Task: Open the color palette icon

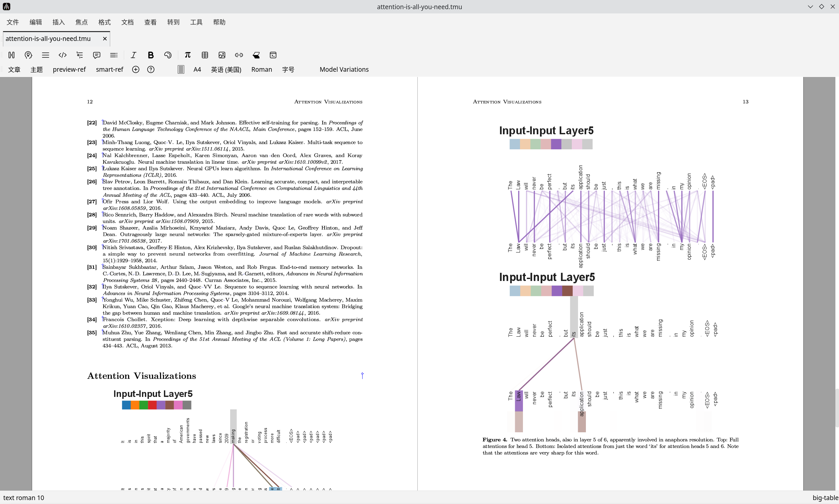Action: coord(168,55)
